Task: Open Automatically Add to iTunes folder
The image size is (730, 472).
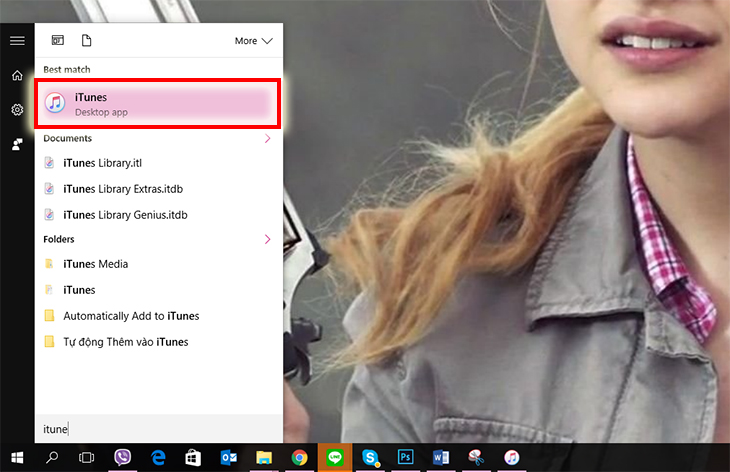Action: click(159, 316)
